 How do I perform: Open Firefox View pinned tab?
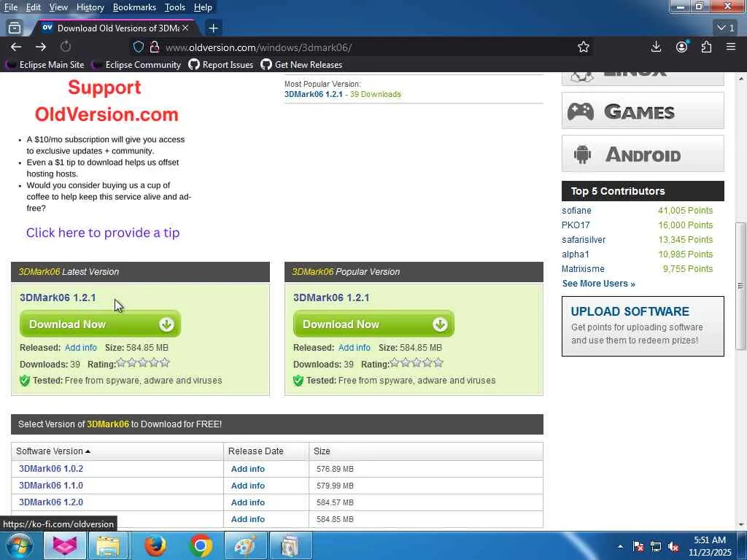[15, 28]
